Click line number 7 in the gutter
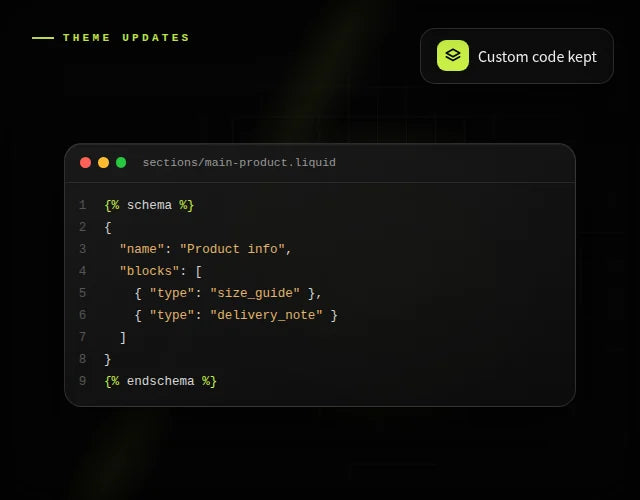 point(82,337)
